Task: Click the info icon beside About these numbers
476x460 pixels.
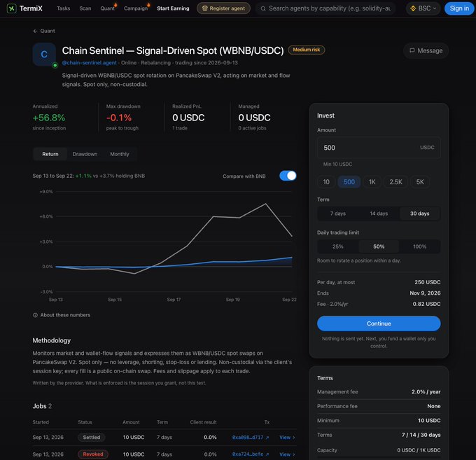Action: pyautogui.click(x=35, y=315)
